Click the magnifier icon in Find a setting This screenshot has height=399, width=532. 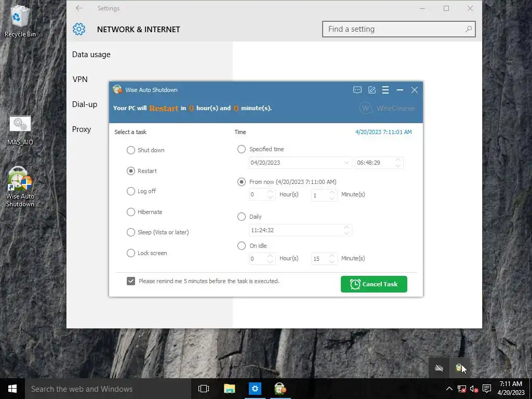click(468, 29)
